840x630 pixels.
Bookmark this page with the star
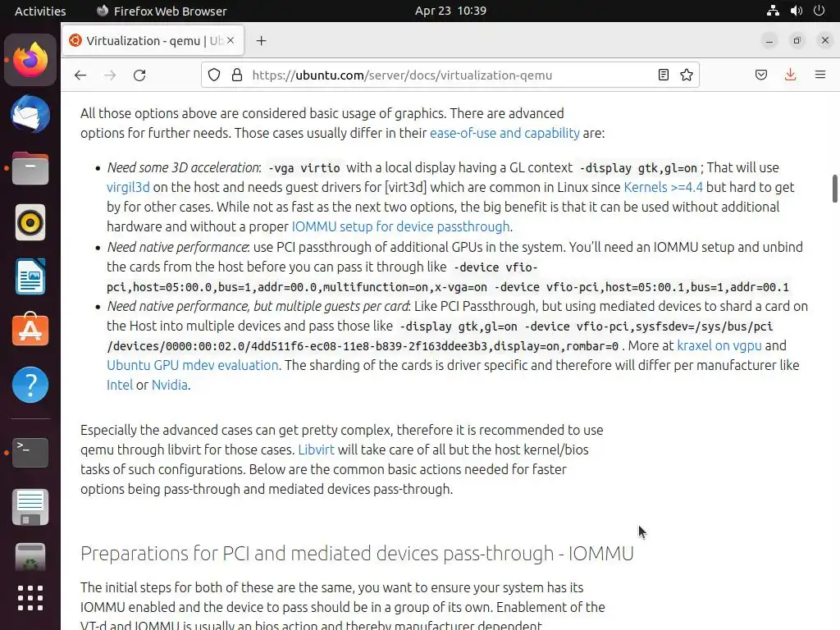pos(687,75)
